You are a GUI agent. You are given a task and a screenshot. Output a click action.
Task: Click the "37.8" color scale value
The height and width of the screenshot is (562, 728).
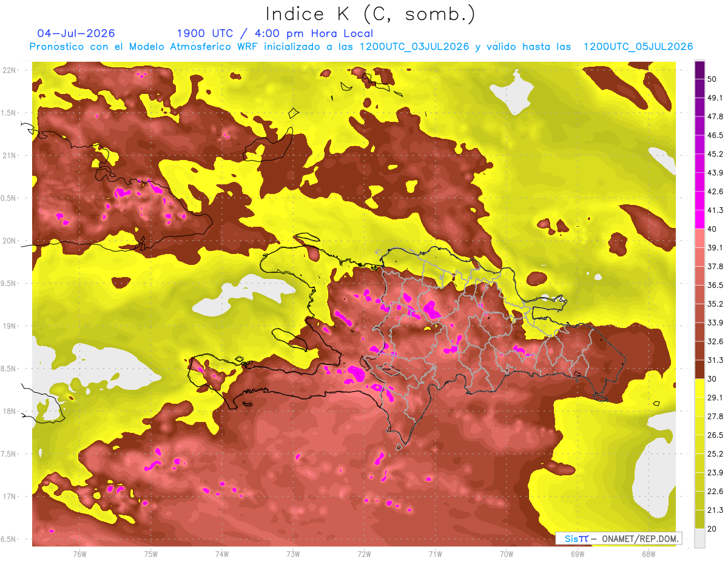[715, 266]
